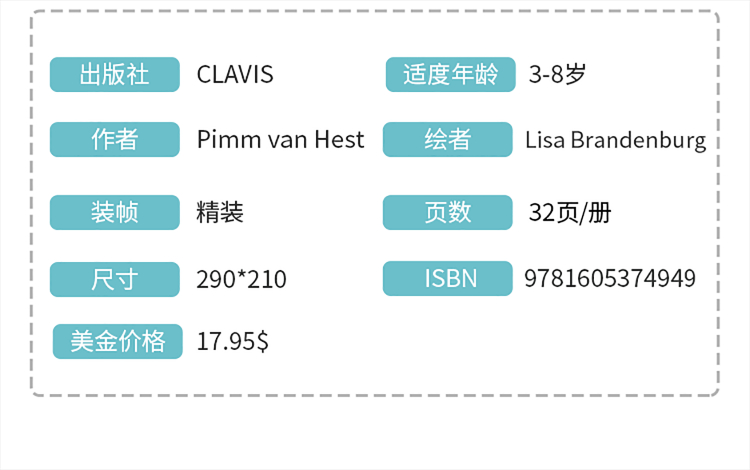The width and height of the screenshot is (750, 470).
Task: Select the 美金价格 label tag
Action: [118, 341]
